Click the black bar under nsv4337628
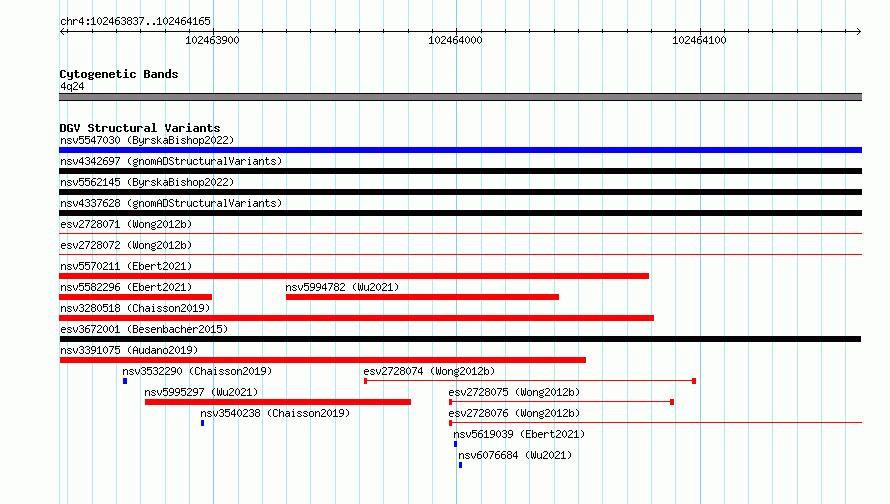This screenshot has width=890, height=504. tap(460, 213)
